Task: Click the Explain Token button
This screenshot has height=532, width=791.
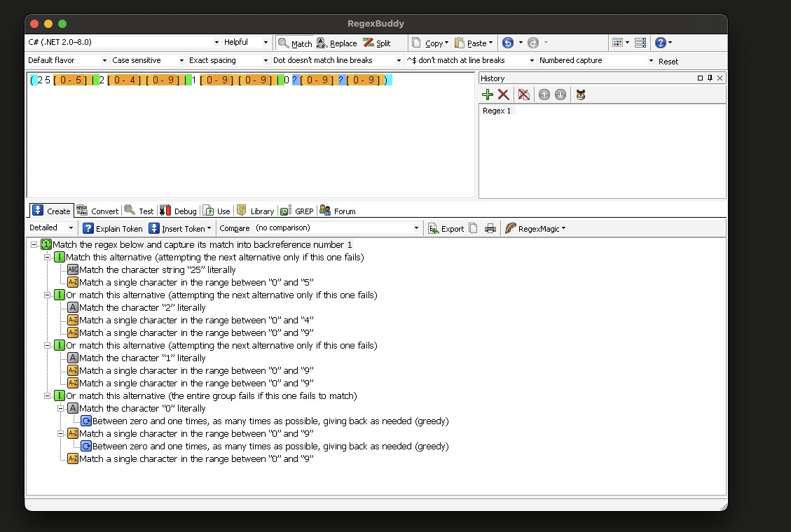Action: [112, 227]
